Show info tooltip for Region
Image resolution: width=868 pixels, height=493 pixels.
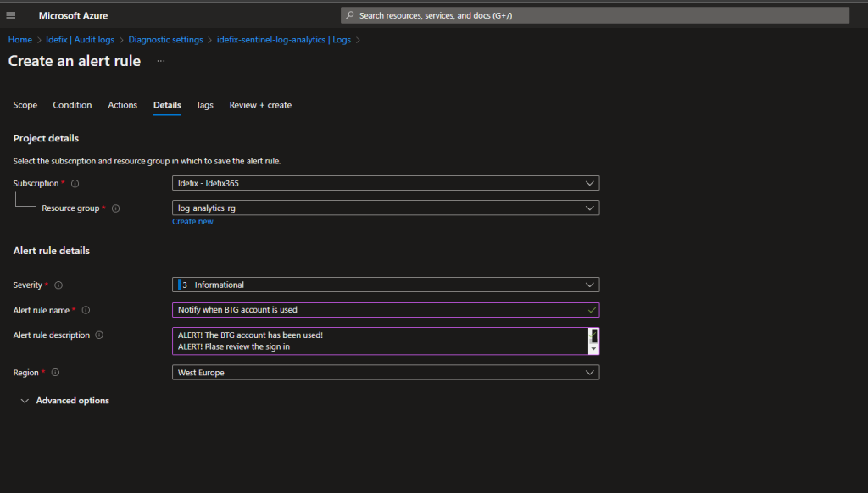pos(55,373)
